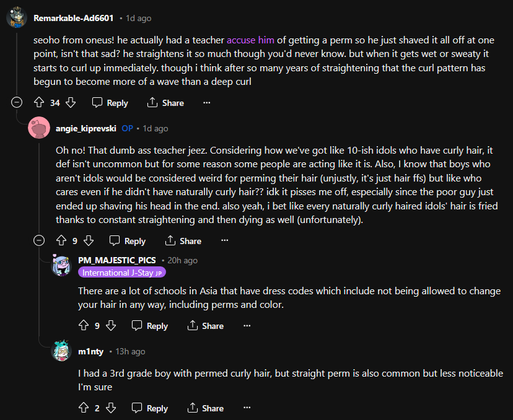Reply to Remarkable-Ad6601's comment
The image size is (513, 420).
110,103
